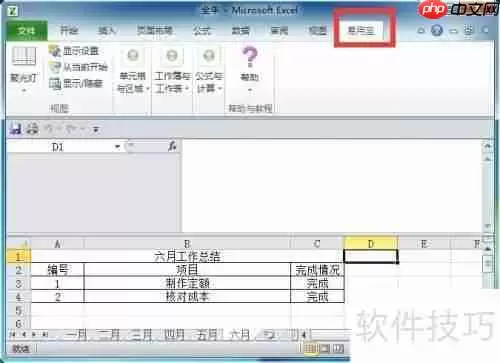Open the 审阅 (Review) ribbon tab

[x=279, y=31]
